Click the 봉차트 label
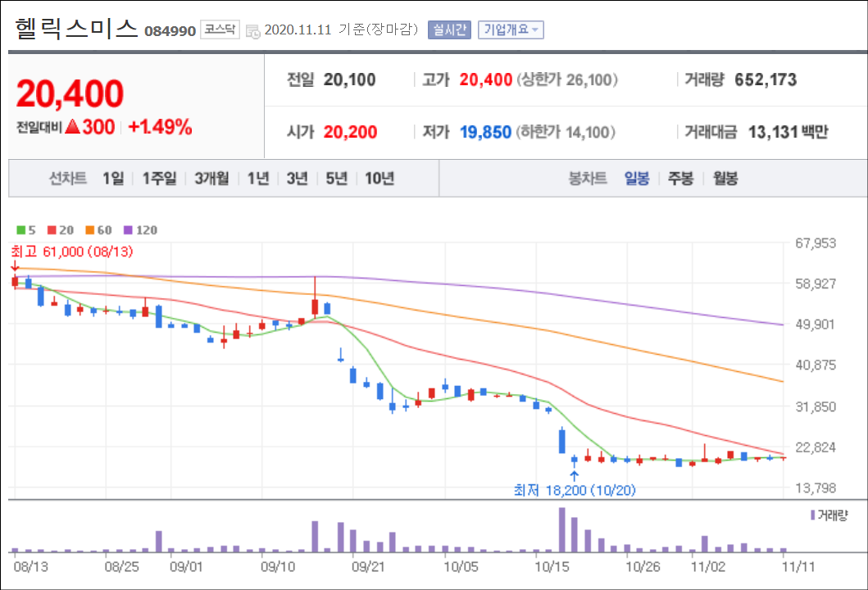The height and width of the screenshot is (590, 868). [588, 178]
